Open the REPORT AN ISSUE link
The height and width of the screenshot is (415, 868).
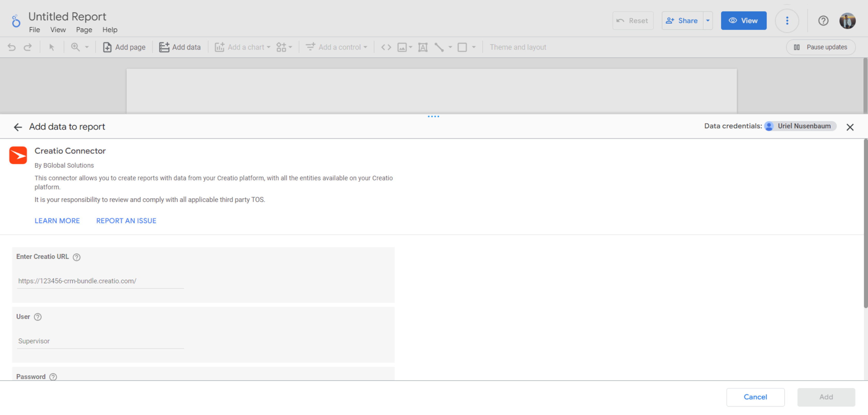126,221
